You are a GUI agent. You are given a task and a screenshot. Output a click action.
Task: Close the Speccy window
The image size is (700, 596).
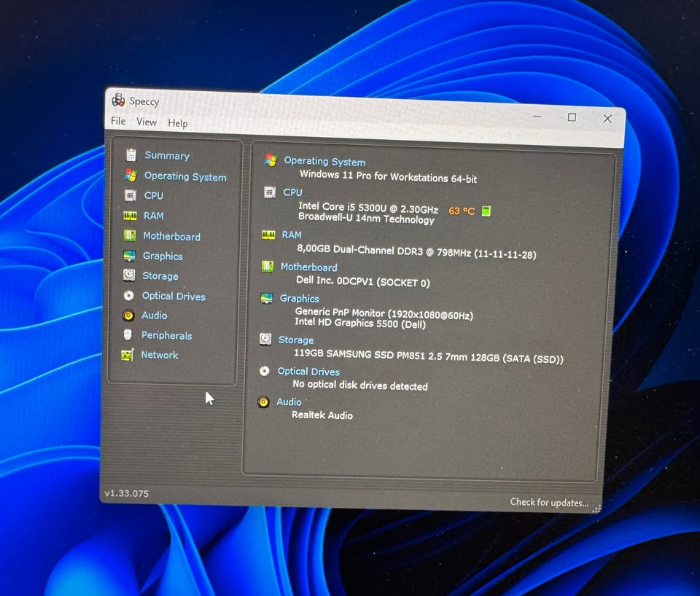tap(607, 118)
